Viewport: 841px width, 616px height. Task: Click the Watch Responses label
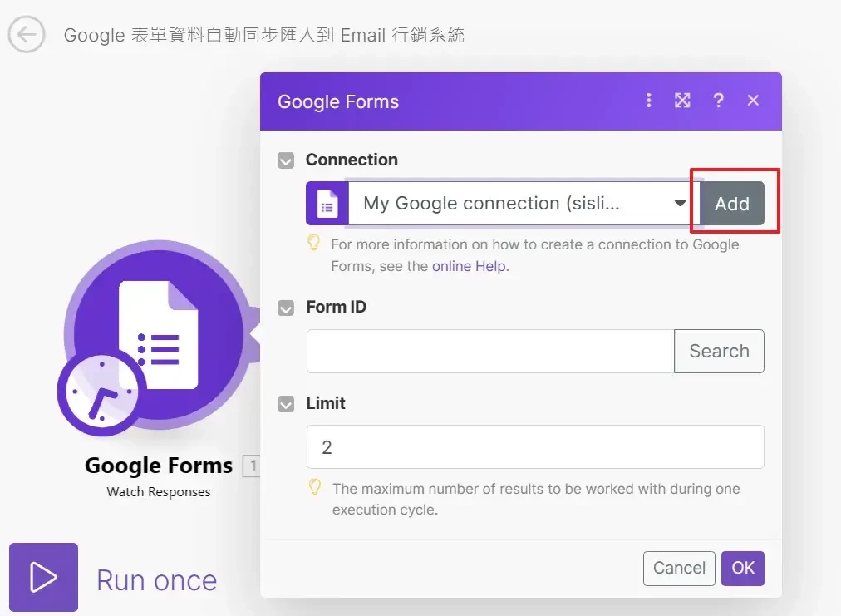tap(158, 492)
